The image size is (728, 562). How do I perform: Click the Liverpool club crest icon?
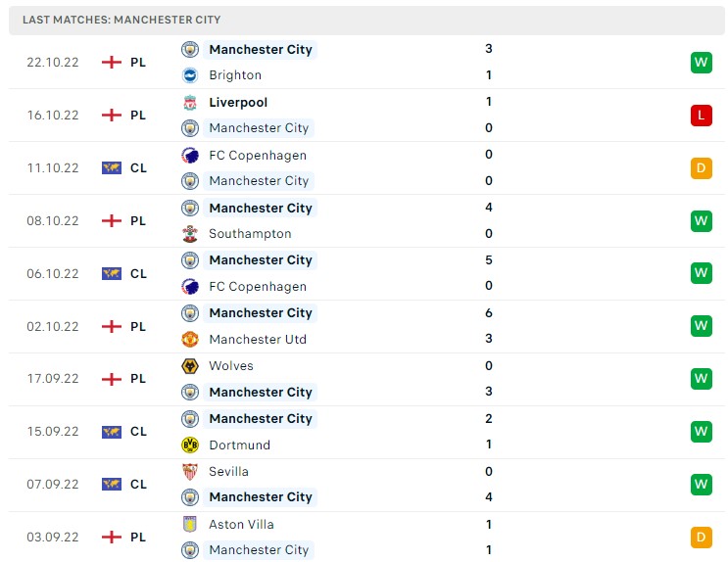[190, 103]
